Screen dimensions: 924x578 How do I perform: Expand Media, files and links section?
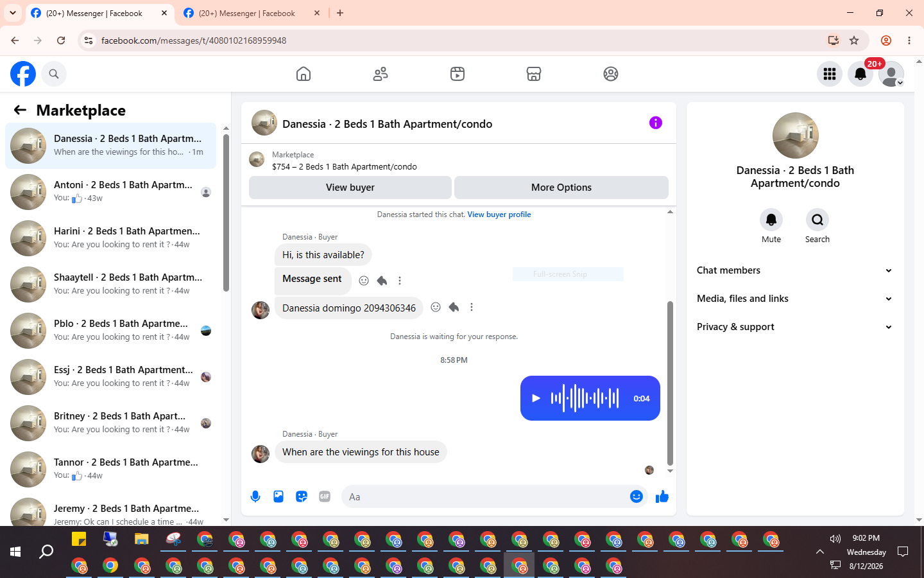coord(795,299)
